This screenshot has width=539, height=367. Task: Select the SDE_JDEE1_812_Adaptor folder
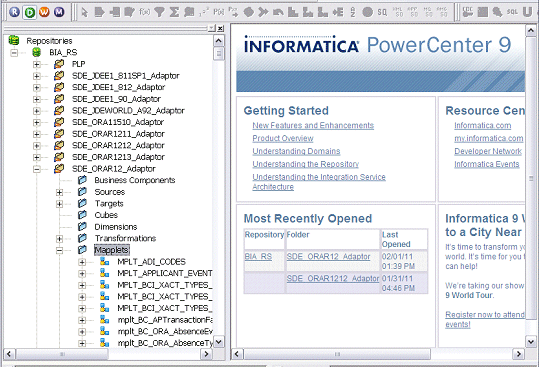point(118,87)
